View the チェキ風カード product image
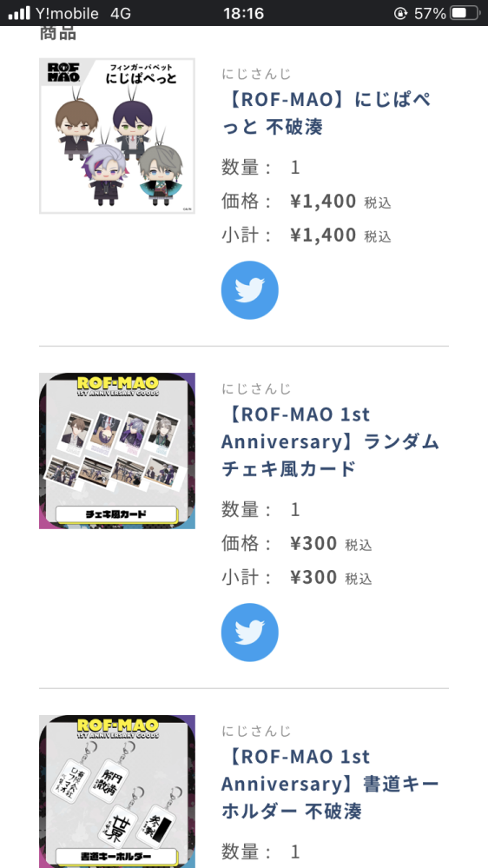This screenshot has width=488, height=868. [116, 451]
